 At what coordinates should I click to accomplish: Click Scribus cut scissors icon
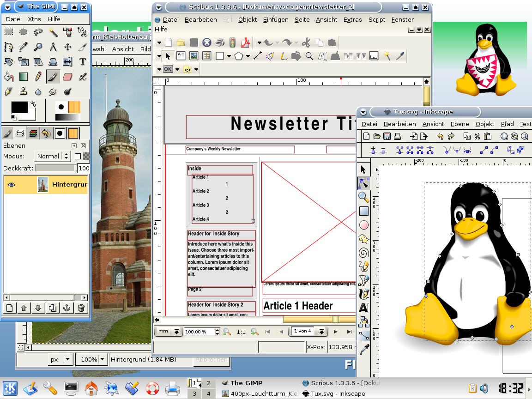point(306,43)
